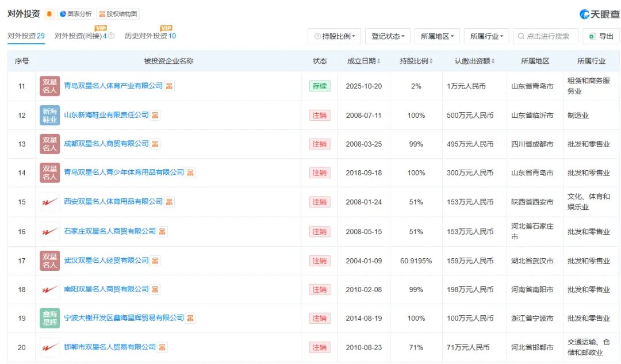Image resolution: width=621 pixels, height=364 pixels.
Task: Open 宁波大榭开发区鑫海星辉贸易有限公司 link
Action: pos(124,318)
